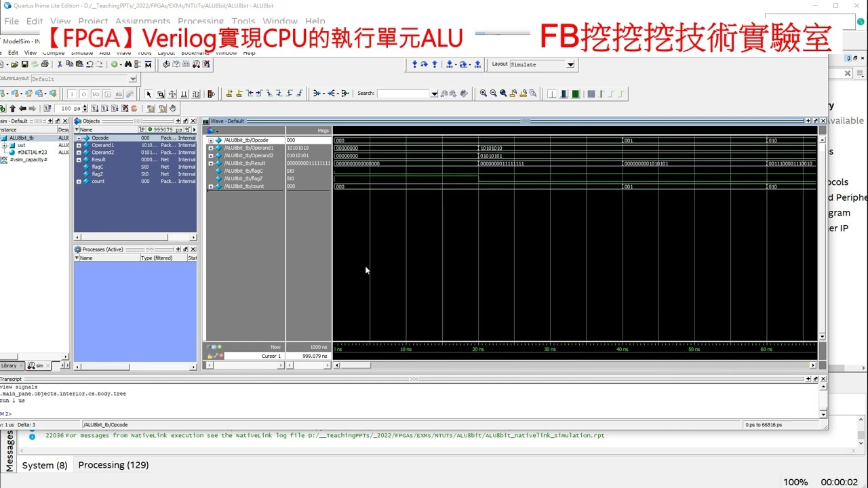Viewport: 868px width, 488px height.
Task: Click the Zoom Out magnifier icon
Action: (493, 94)
